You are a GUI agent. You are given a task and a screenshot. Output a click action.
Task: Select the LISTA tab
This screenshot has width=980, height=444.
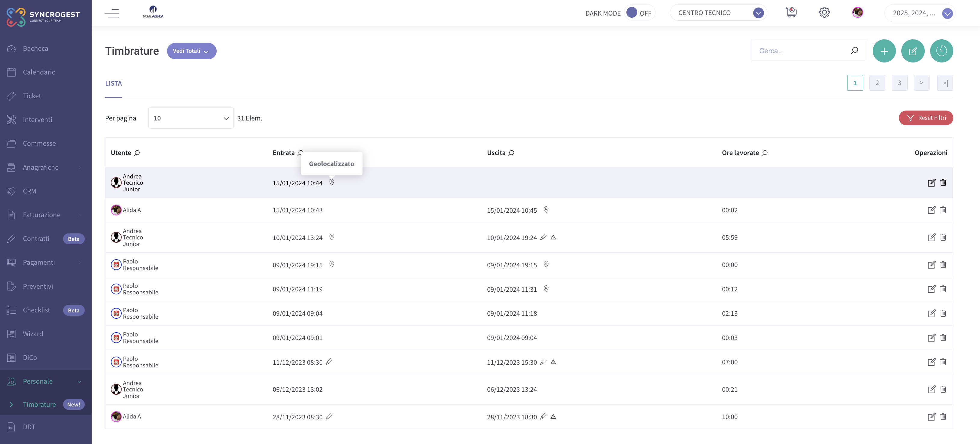pos(113,83)
